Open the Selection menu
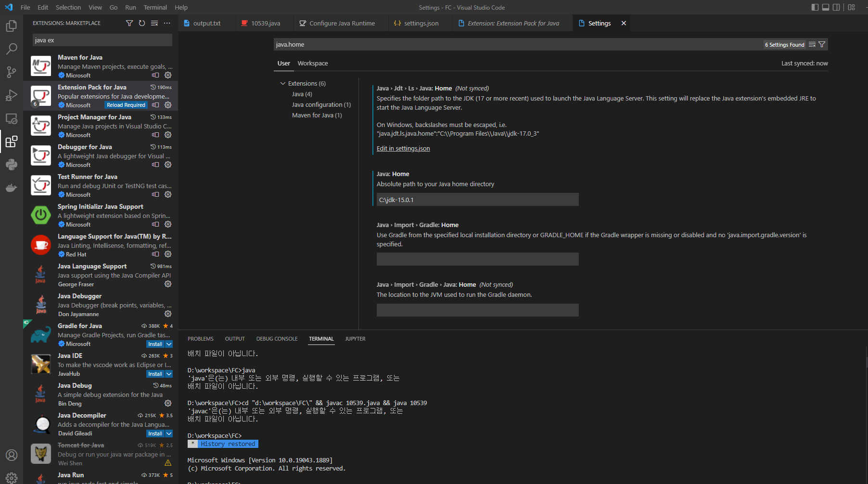868x484 pixels. click(68, 7)
